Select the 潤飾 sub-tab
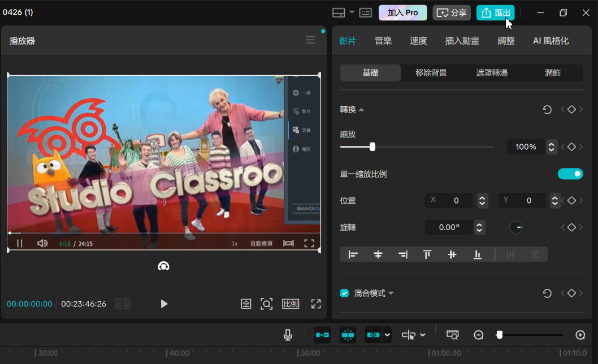The width and height of the screenshot is (598, 364). point(553,72)
